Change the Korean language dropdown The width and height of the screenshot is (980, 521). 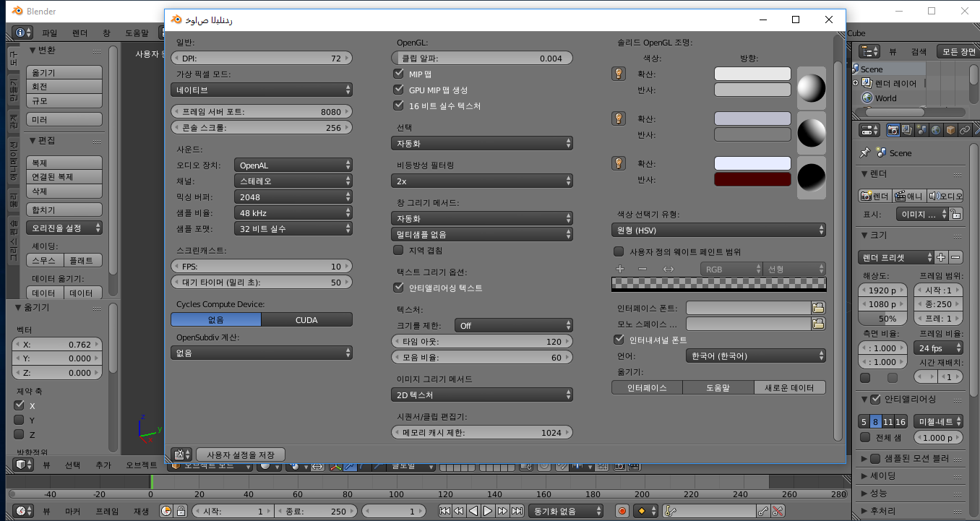pyautogui.click(x=755, y=356)
